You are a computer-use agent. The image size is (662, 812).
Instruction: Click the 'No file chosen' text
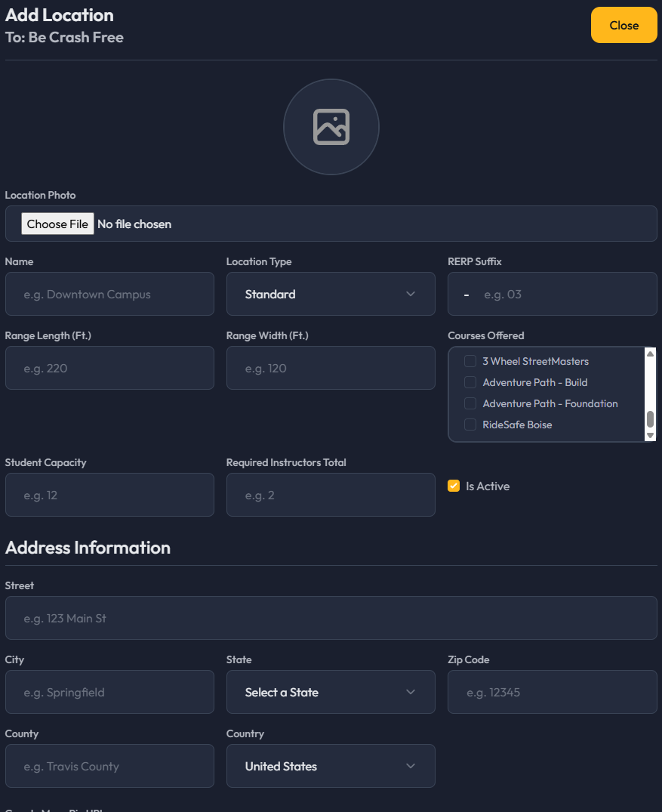pos(134,224)
